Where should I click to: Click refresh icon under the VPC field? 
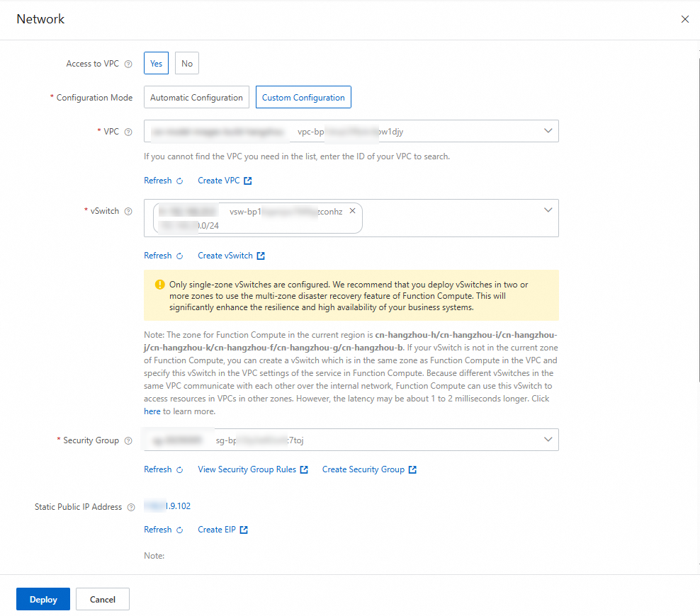179,181
